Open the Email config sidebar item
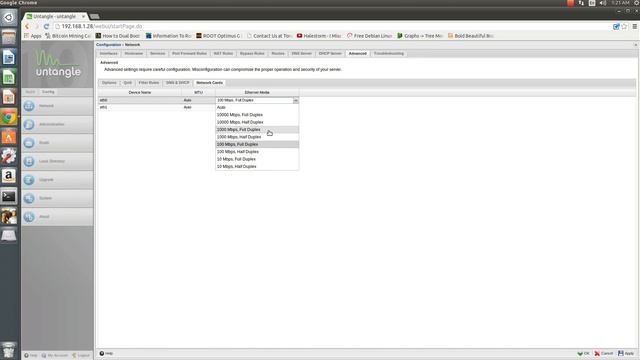The image size is (640, 360). [58, 143]
